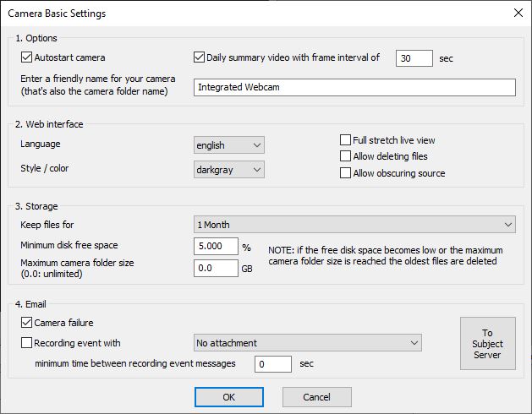Image resolution: width=532 pixels, height=414 pixels.
Task: Select the minimum time between messages field
Action: (273, 364)
